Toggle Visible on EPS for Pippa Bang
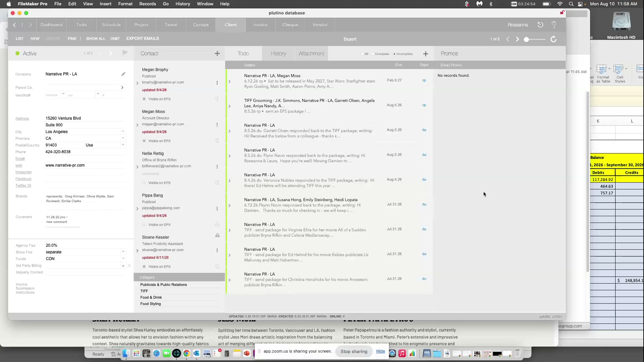 point(144,225)
